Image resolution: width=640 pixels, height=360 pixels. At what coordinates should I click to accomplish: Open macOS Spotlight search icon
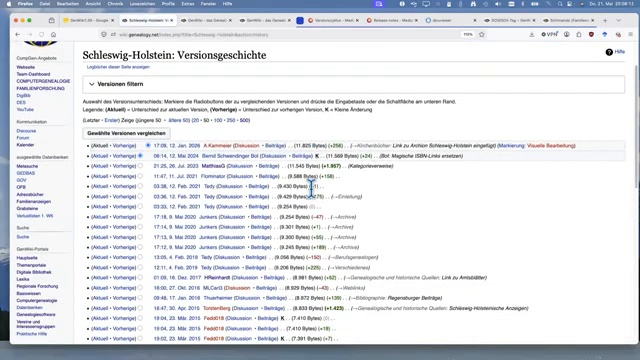pyautogui.click(x=560, y=4)
